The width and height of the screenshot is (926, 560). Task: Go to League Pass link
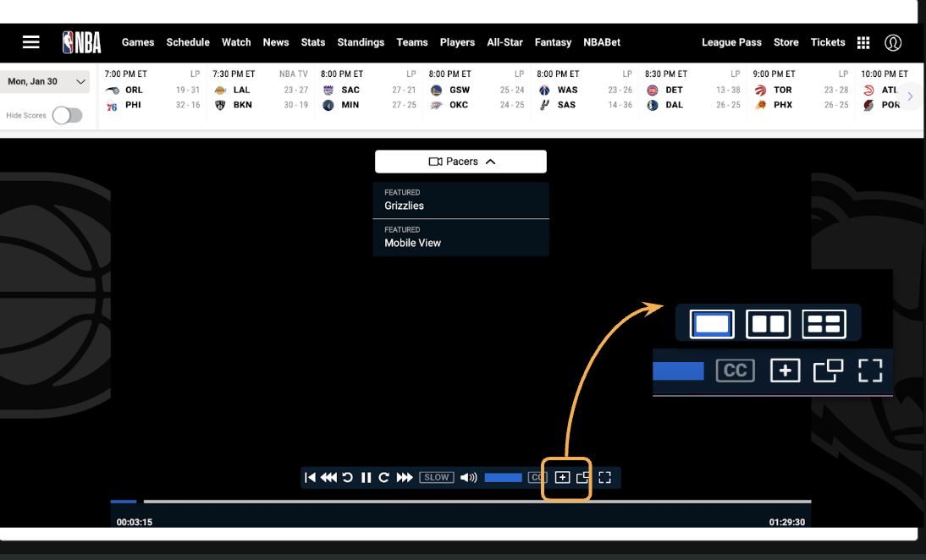(x=731, y=42)
